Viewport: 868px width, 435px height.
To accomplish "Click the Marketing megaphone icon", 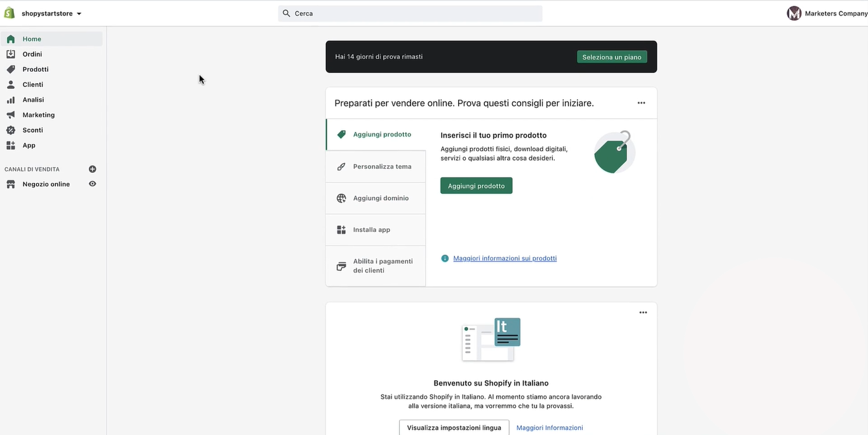I will 11,115.
